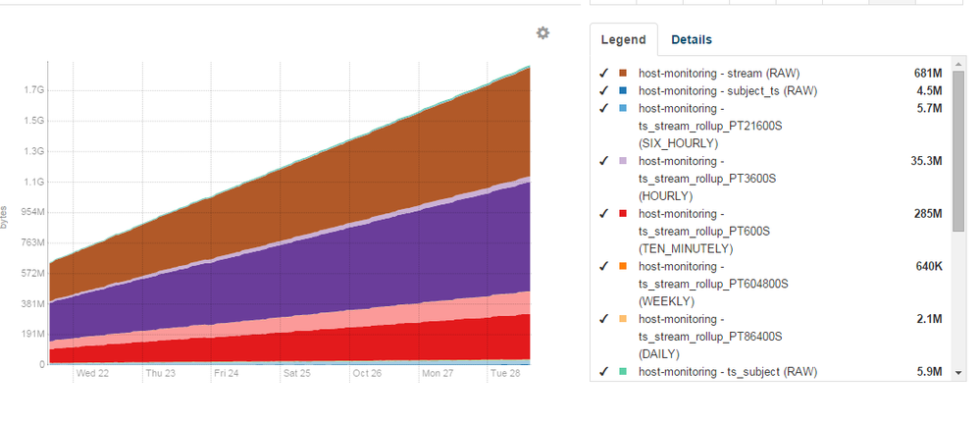Viewport: 980px width, 423px height.
Task: Click the legend scrollbar down arrow
Action: [x=958, y=373]
